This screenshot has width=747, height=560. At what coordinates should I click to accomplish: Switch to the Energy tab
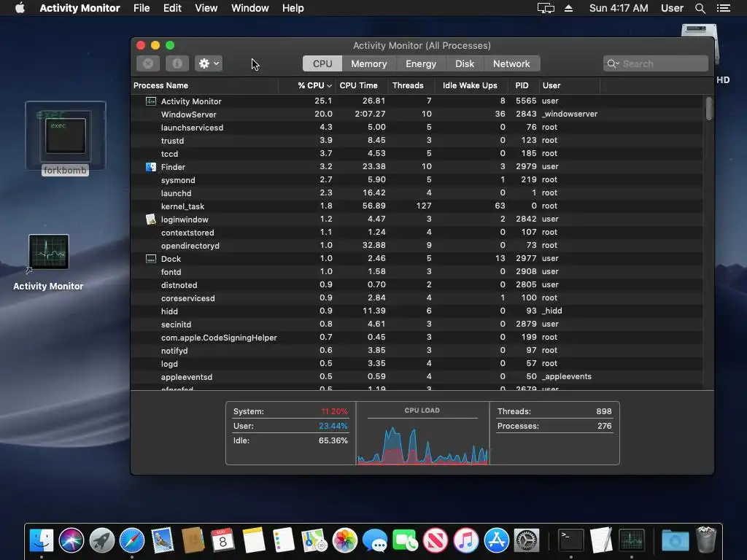(x=421, y=64)
